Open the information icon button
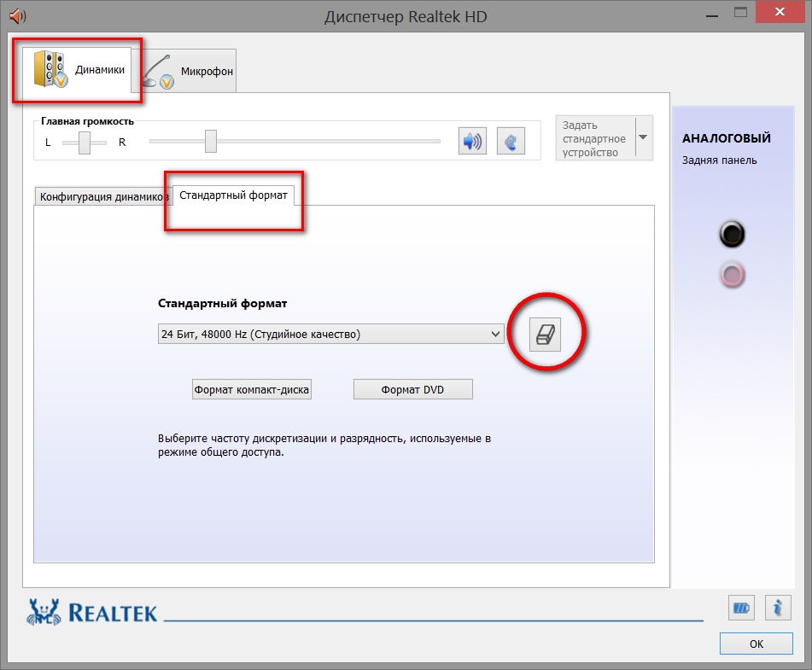Screen dimensions: 812x670 (778, 608)
